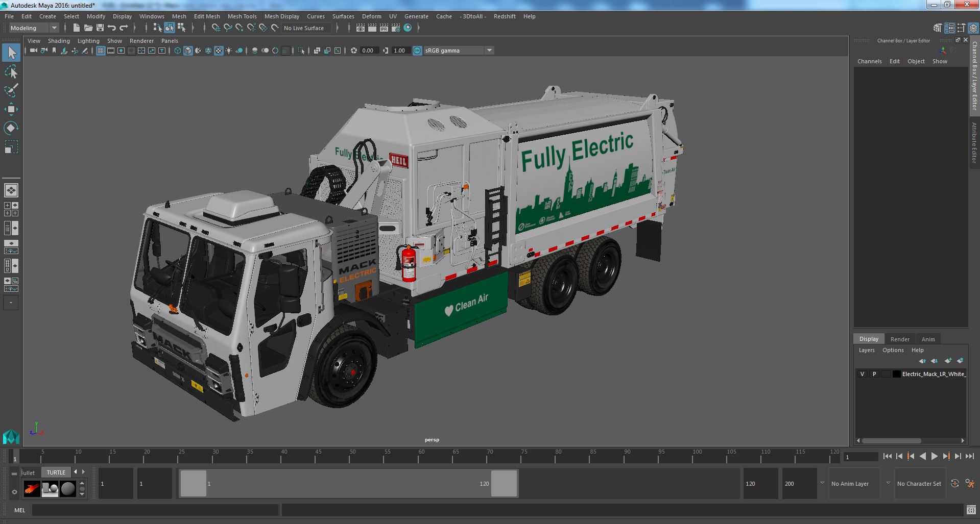Open the File menu
Screen dimensions: 980x524
(x=9, y=16)
